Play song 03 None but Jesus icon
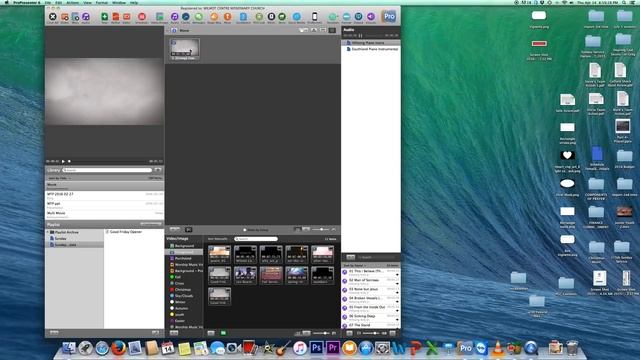This screenshot has width=640, height=360. 345,290
